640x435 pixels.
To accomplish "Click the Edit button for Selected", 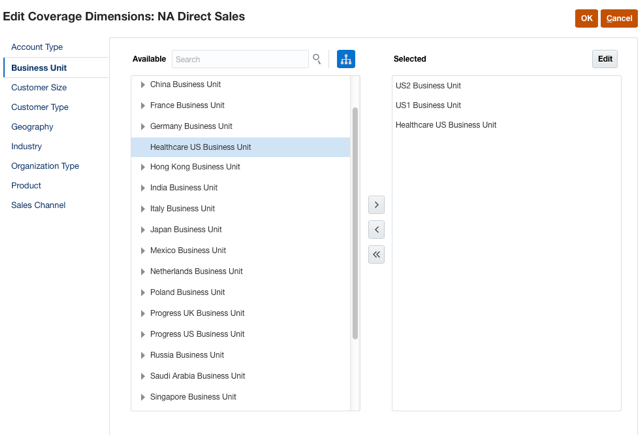I will point(605,59).
